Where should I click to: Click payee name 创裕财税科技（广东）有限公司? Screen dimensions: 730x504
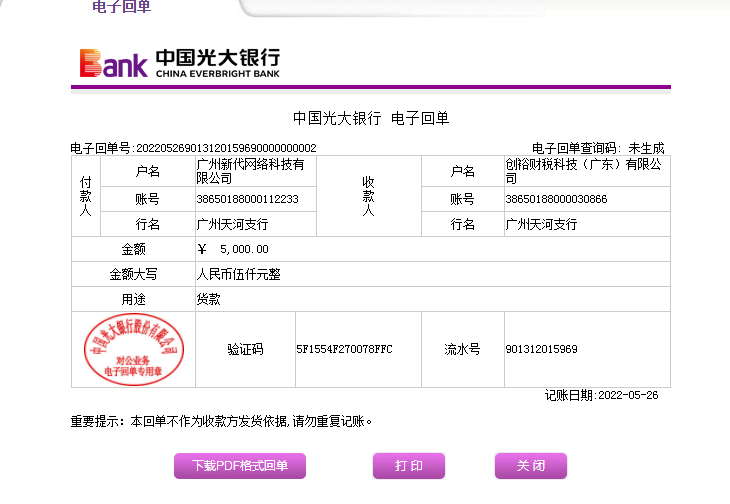583,171
